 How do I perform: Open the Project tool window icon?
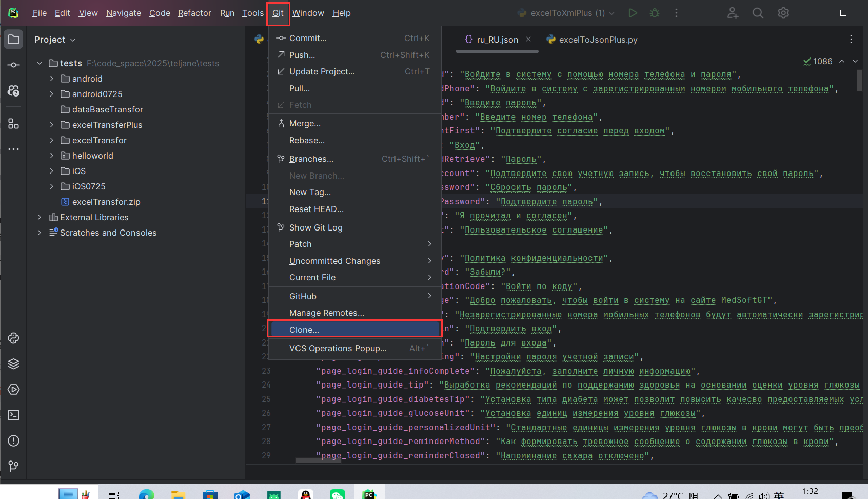[x=14, y=40]
